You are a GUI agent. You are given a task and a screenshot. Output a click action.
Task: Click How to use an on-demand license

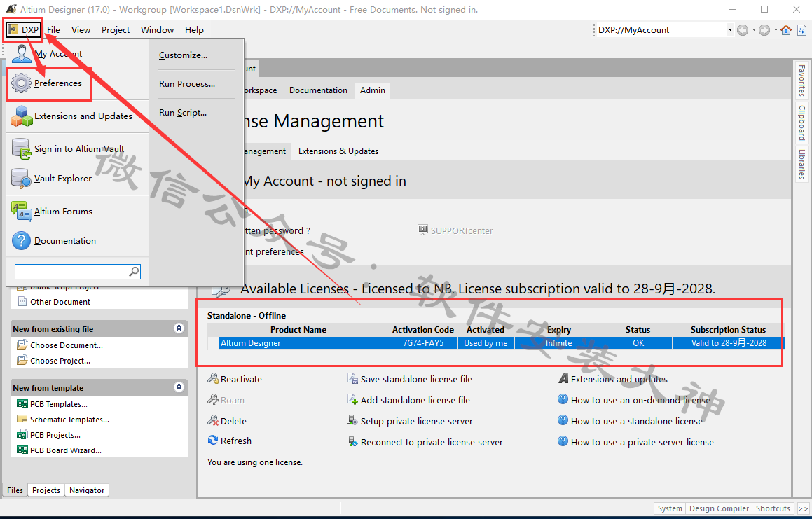pos(640,401)
